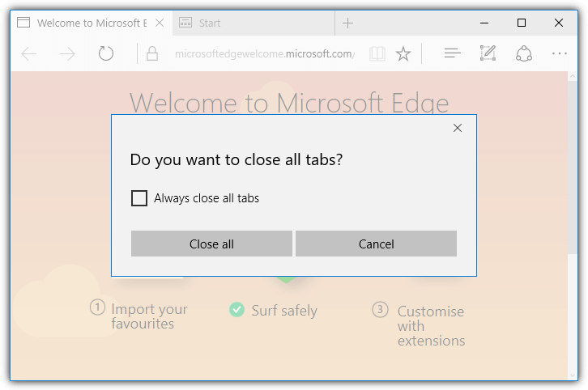
Task: Make a Web Note with the pen icon
Action: click(x=488, y=53)
